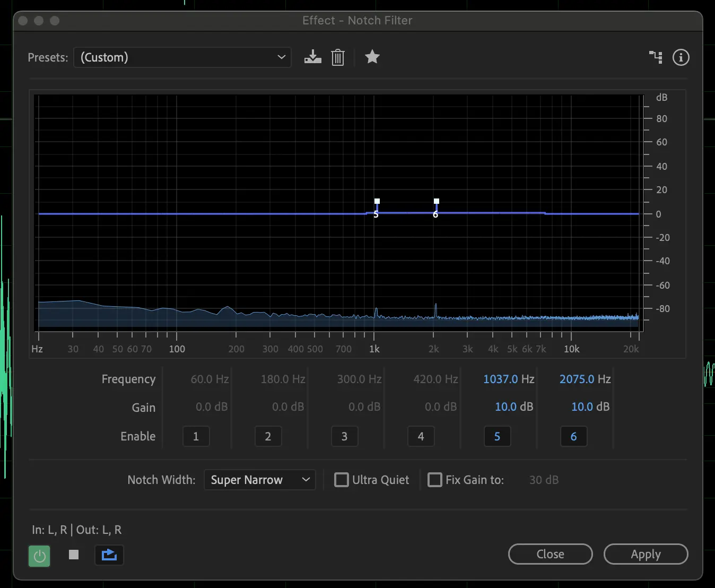Click the Close button

pyautogui.click(x=550, y=554)
